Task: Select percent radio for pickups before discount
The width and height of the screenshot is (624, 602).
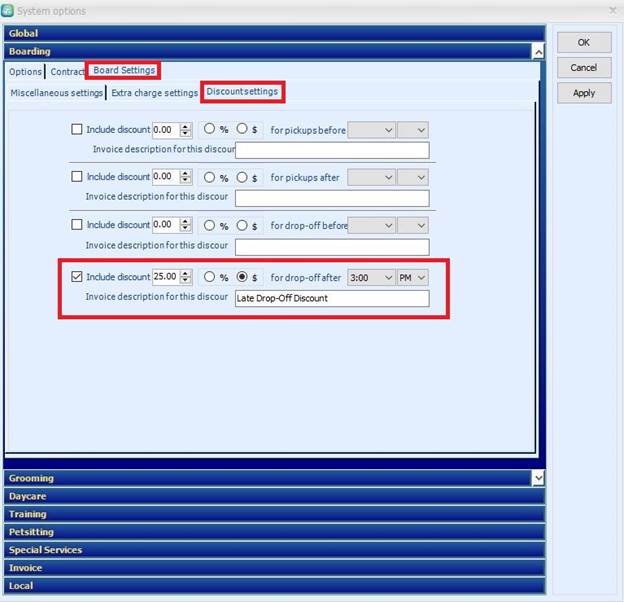Action: 209,129
